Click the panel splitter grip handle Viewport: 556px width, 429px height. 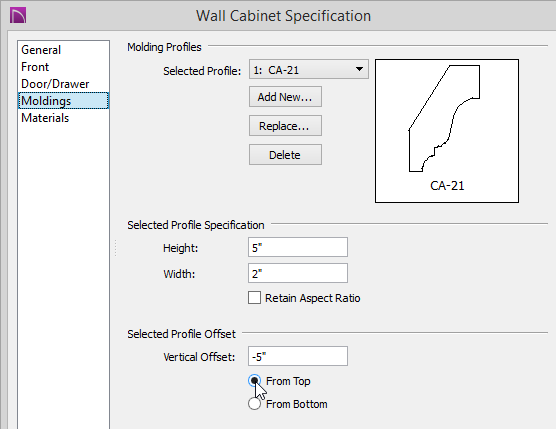116,248
